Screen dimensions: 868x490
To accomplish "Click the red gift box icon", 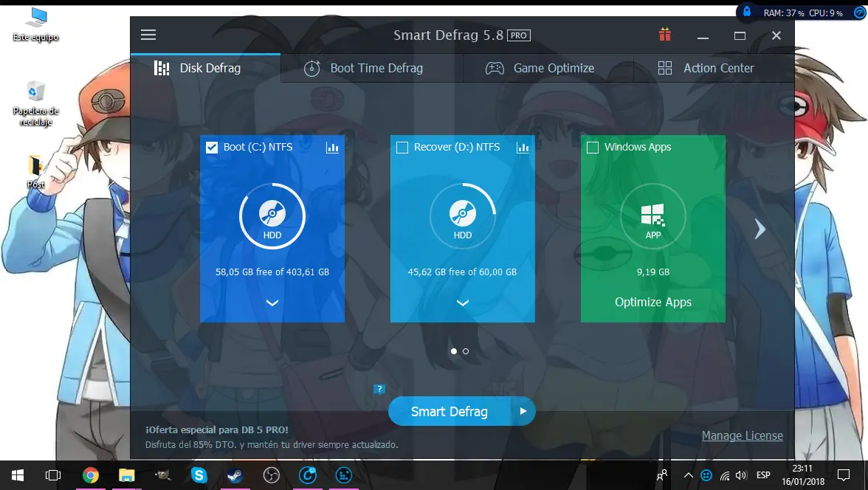I will click(665, 35).
